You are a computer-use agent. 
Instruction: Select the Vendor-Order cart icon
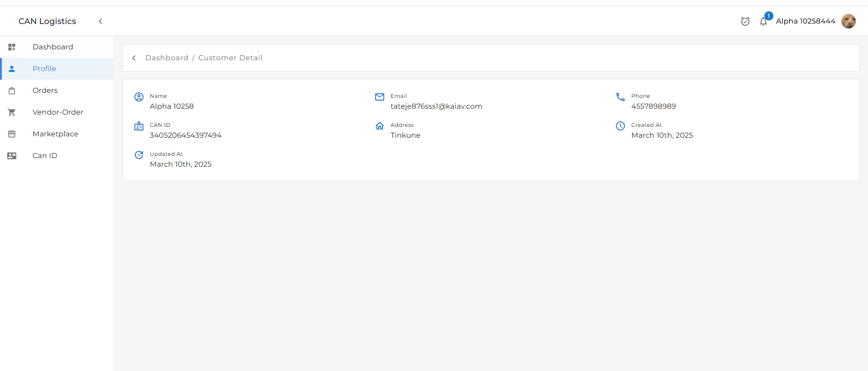click(12, 112)
